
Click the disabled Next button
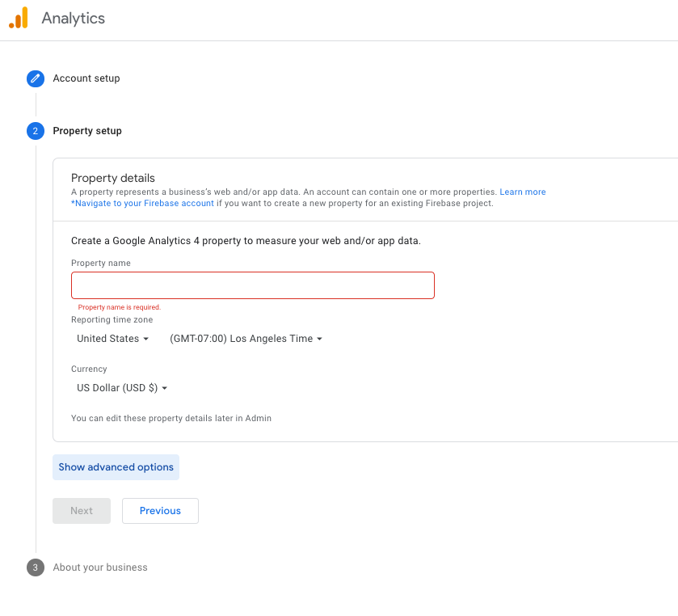[x=81, y=511]
